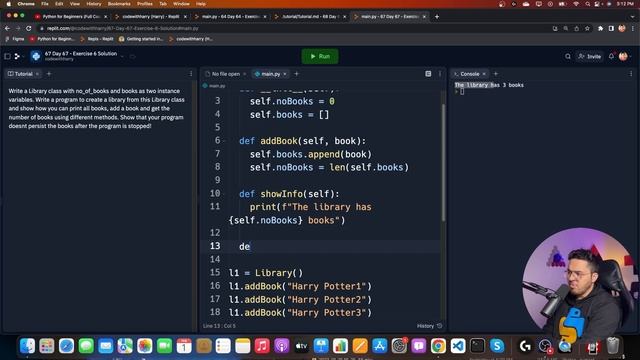Open the History menu in menu bar
The height and width of the screenshot is (360, 640).
tap(93, 4)
